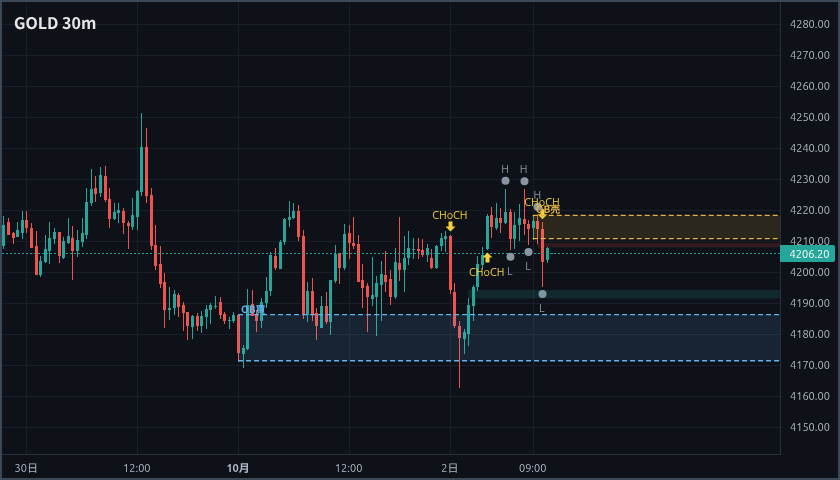Click the 4180.00 price axis label
Viewport: 840px width, 480px height.
pyautogui.click(x=809, y=334)
